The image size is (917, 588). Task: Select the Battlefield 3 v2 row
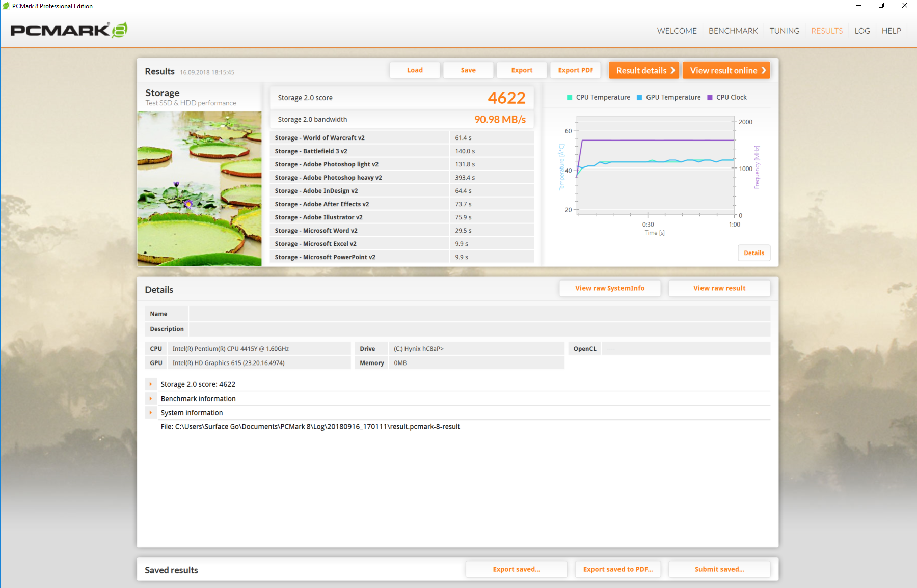(x=401, y=151)
